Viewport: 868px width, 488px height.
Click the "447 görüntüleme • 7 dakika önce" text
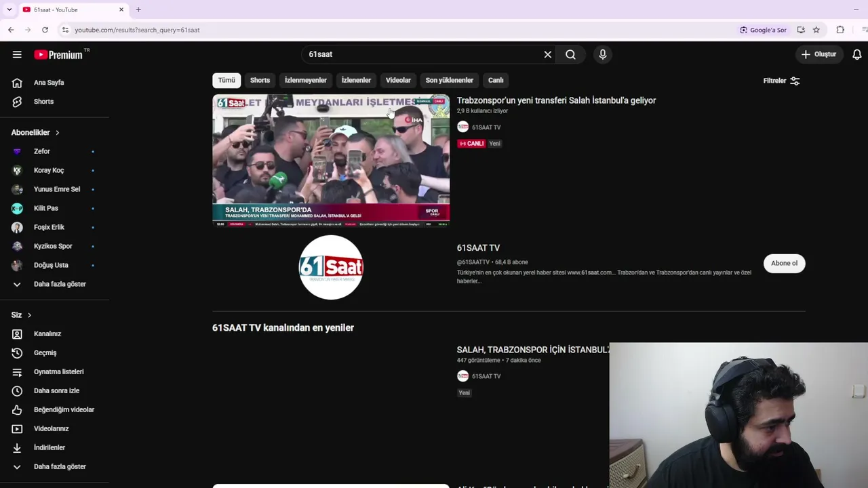click(x=499, y=361)
